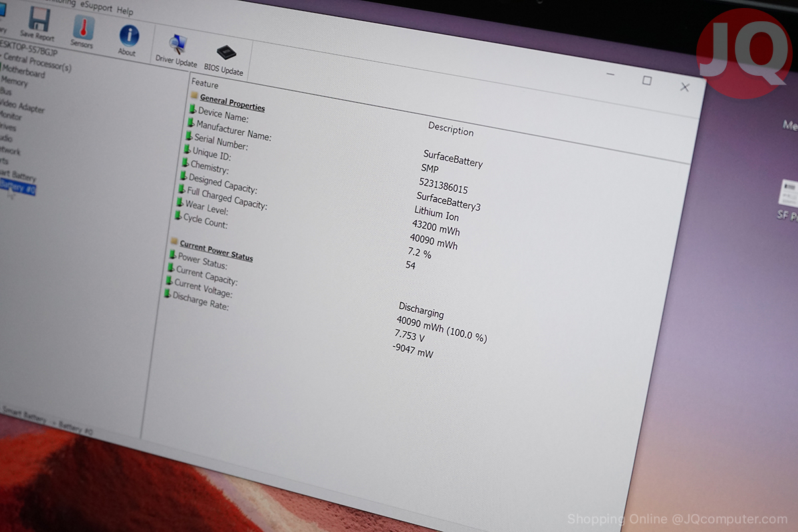
Task: Click the green icon beside Cycle Count
Action: (178, 215)
